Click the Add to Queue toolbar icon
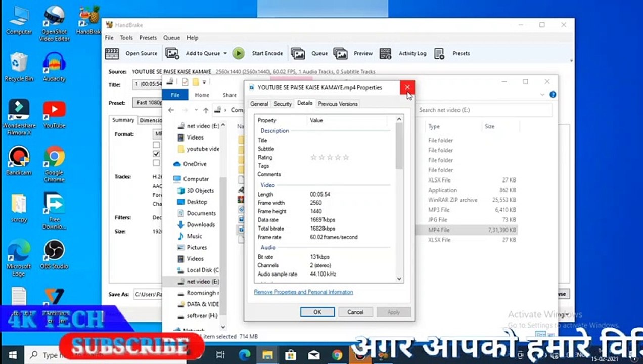 coord(172,53)
